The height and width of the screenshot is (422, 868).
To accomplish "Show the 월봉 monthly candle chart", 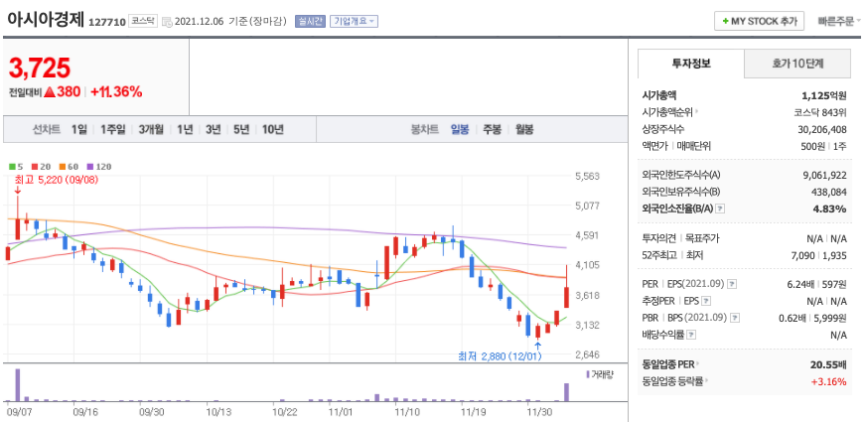I will [x=524, y=130].
